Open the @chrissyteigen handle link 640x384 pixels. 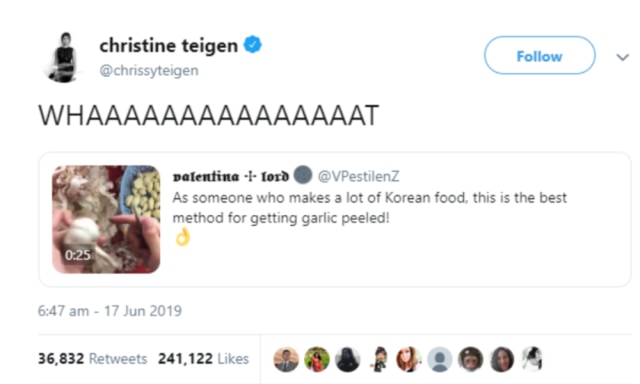(149, 70)
